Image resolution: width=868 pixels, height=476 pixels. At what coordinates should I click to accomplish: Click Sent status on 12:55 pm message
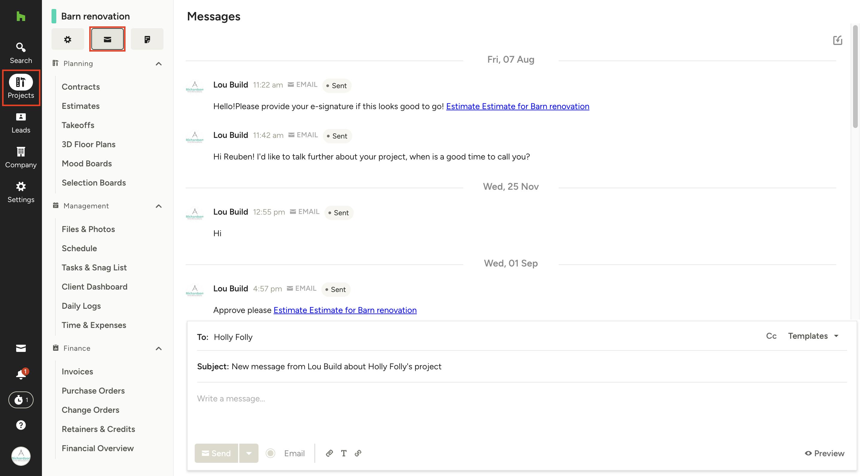tap(339, 213)
